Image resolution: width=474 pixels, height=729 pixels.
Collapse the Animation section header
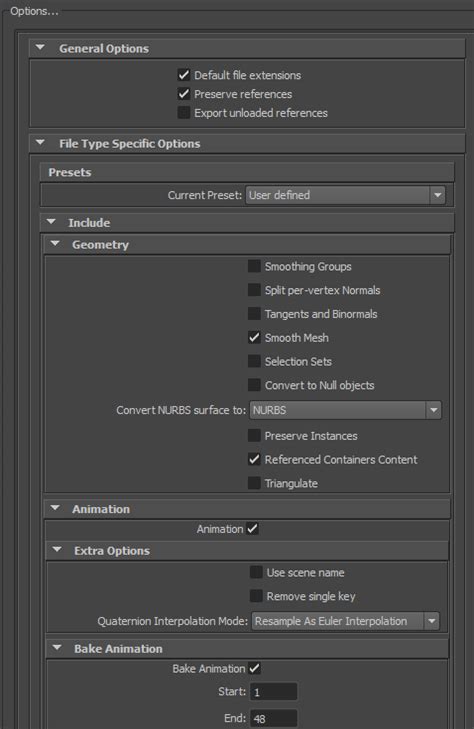click(x=55, y=508)
